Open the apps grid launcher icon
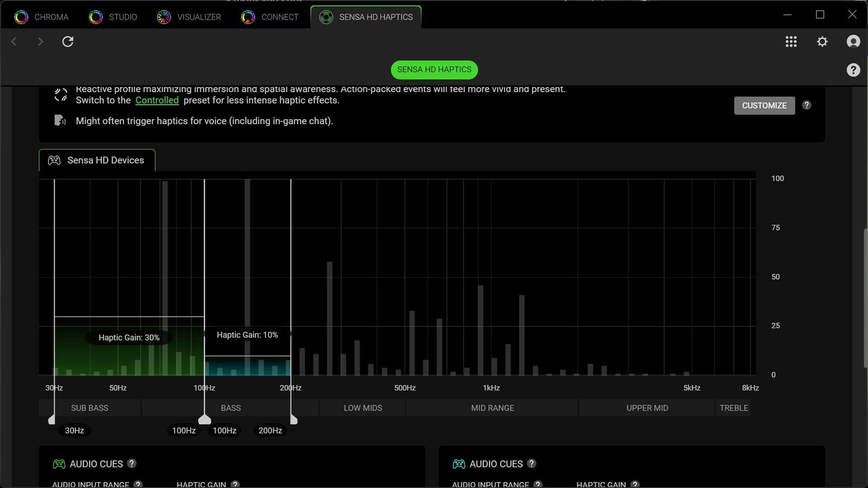 click(791, 42)
